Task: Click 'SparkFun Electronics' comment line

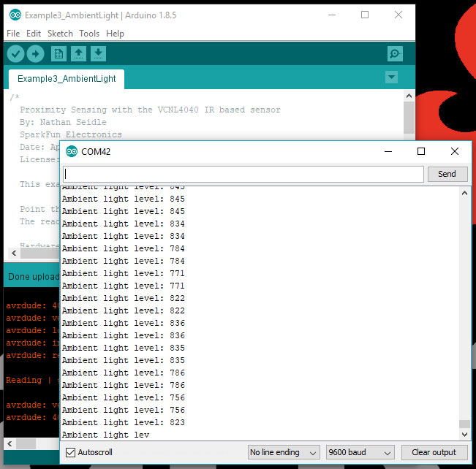Action: [71, 134]
